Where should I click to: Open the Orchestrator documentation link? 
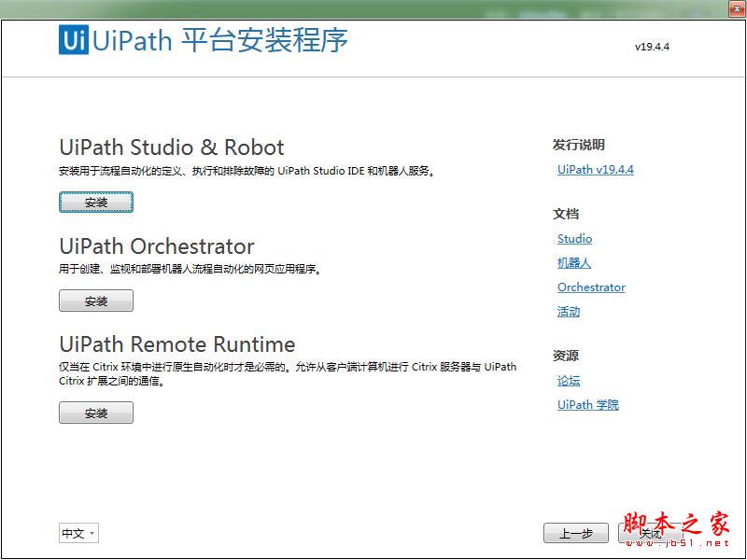click(591, 287)
